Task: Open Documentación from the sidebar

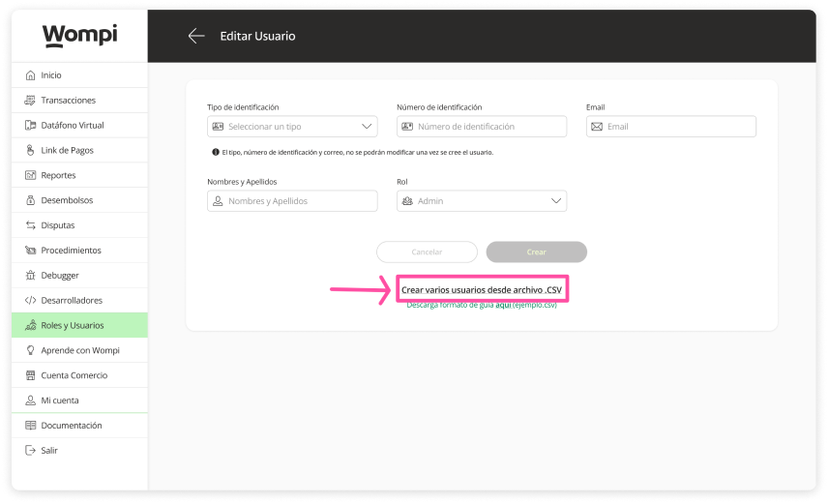Action: (x=71, y=426)
